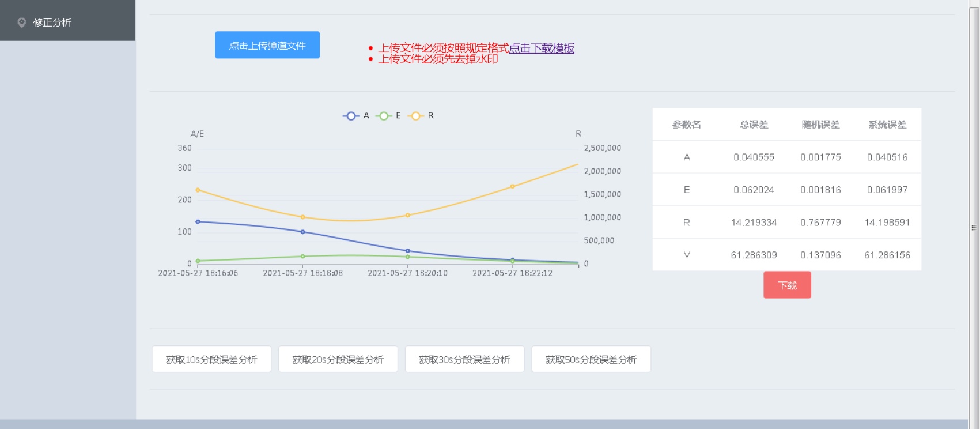
Task: Click the 获取50s分段误差分析 button
Action: (591, 359)
